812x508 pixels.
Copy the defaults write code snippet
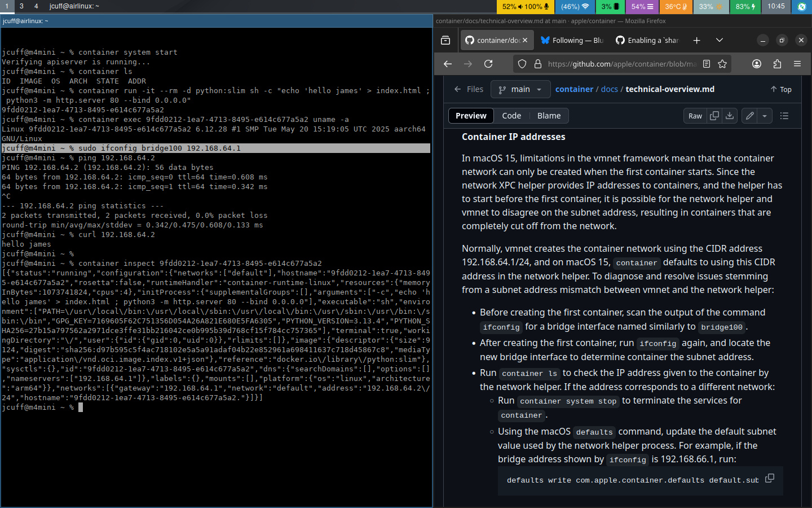[x=770, y=478]
